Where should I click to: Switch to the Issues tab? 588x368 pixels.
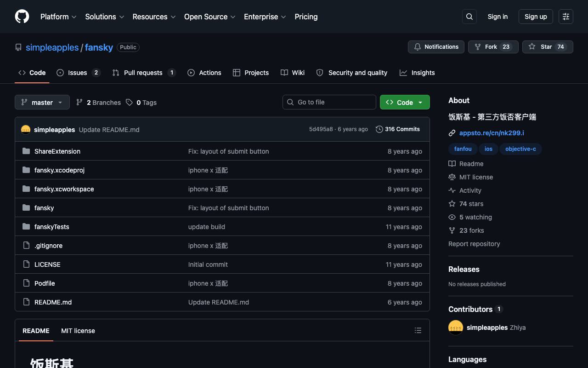79,73
